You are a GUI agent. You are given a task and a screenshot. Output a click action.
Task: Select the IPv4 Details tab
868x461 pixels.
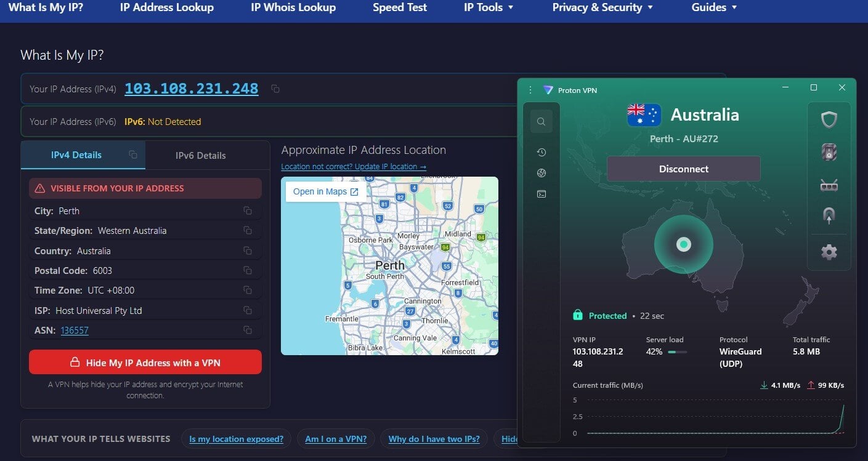76,155
